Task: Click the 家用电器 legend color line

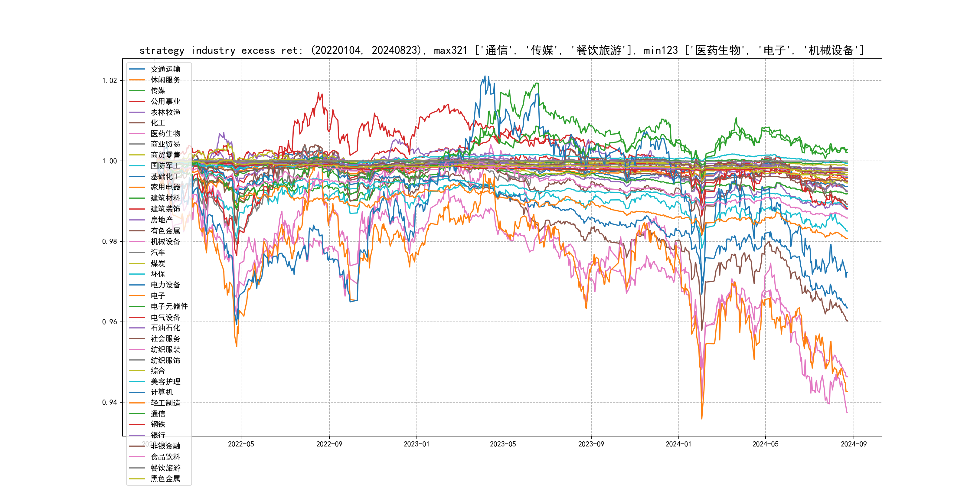Action: [x=137, y=187]
